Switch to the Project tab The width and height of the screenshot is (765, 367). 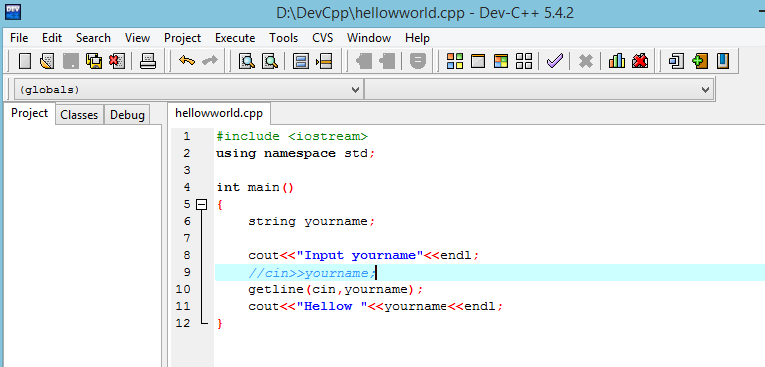pos(29,113)
